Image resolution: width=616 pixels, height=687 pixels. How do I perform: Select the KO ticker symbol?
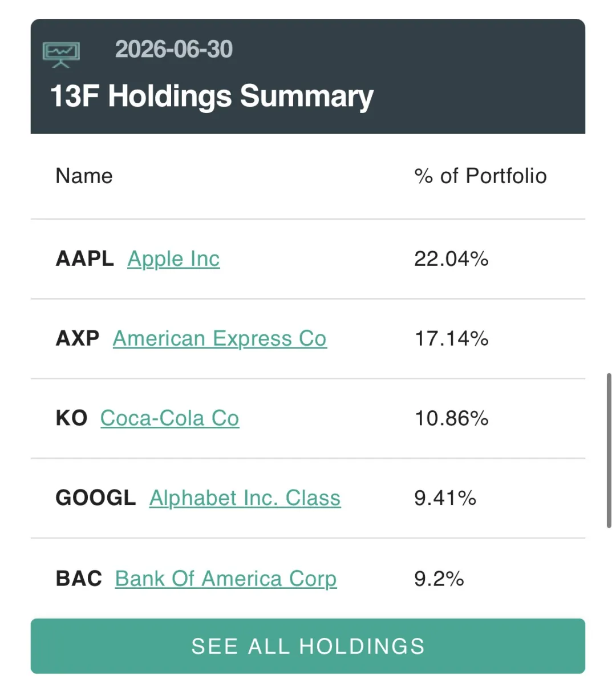pos(71,418)
